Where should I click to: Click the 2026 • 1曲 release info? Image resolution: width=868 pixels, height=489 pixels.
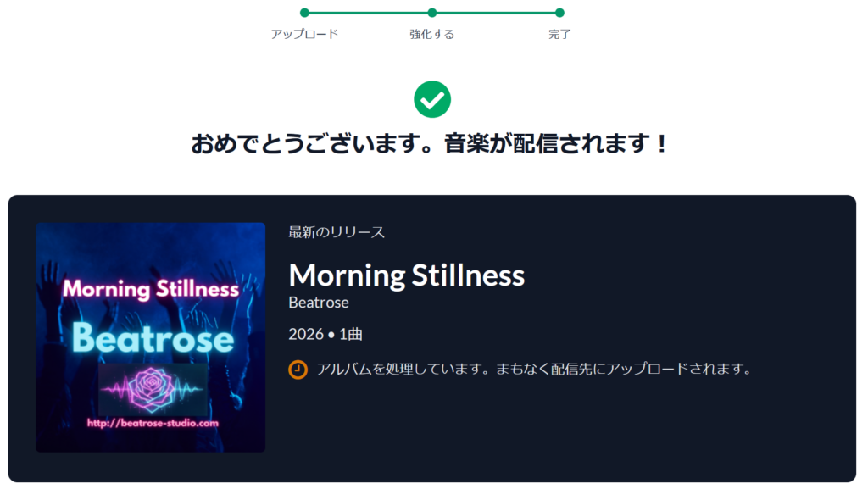pyautogui.click(x=325, y=335)
